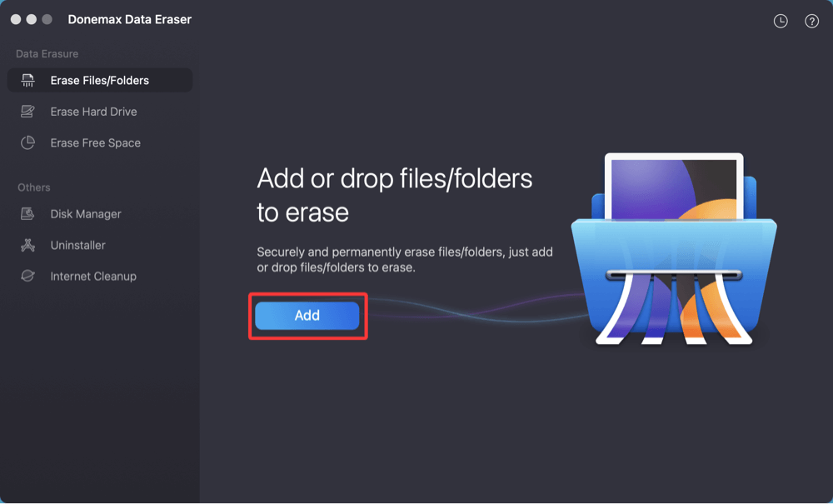Select the Internet Cleanup text label
Viewport: 833px width, 504px height.
[x=92, y=276]
